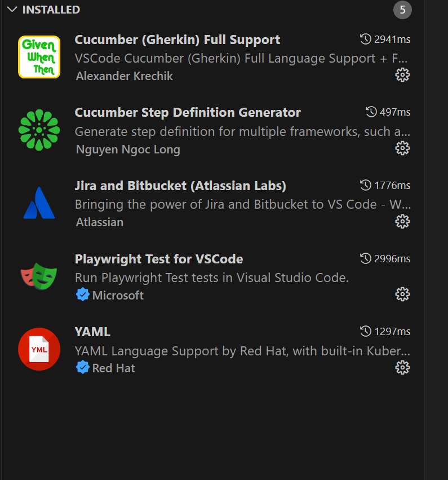448x480 pixels.
Task: Click the Cucumber (Gherkin) Full Support extension icon
Action: click(x=39, y=56)
